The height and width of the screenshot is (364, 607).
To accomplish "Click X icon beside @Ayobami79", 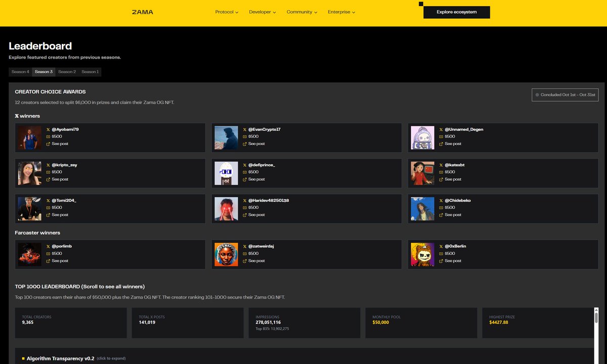I will [48, 129].
